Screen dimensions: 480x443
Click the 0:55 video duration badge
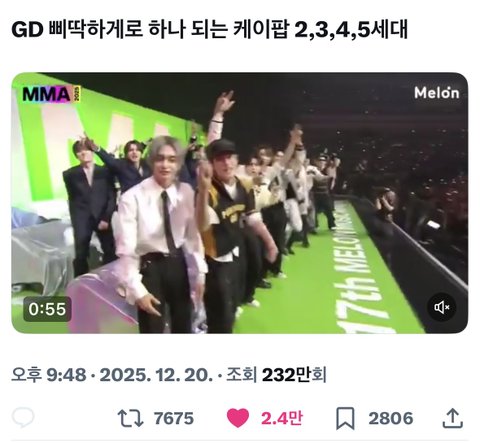coord(47,309)
